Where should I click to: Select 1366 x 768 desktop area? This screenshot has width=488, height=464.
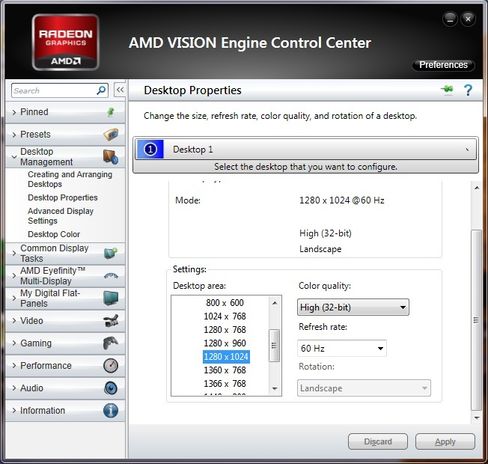pos(225,384)
